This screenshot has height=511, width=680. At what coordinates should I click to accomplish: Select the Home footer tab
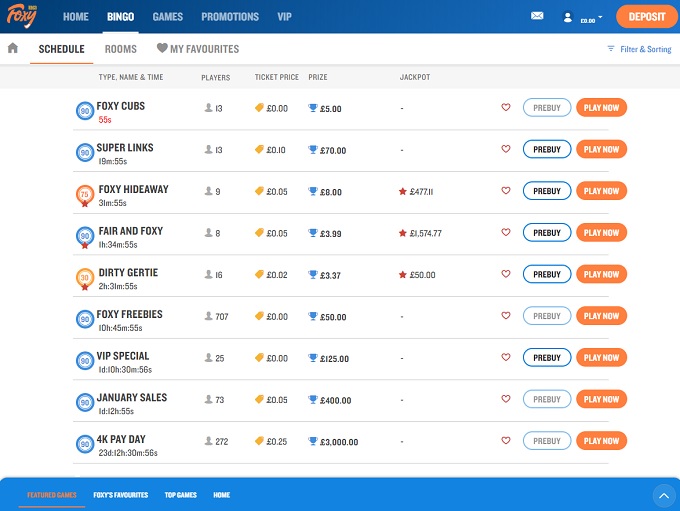pyautogui.click(x=222, y=495)
